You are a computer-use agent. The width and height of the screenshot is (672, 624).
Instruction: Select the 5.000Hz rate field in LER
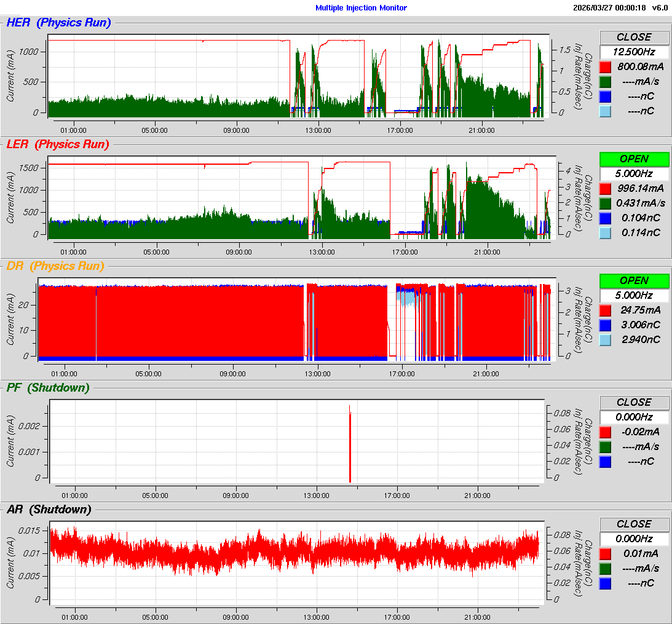tap(634, 173)
